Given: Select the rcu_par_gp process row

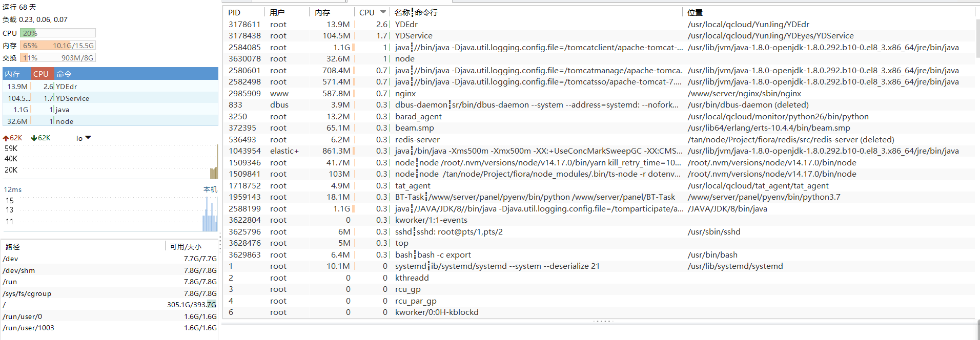Looking at the screenshot, I should click(x=599, y=301).
